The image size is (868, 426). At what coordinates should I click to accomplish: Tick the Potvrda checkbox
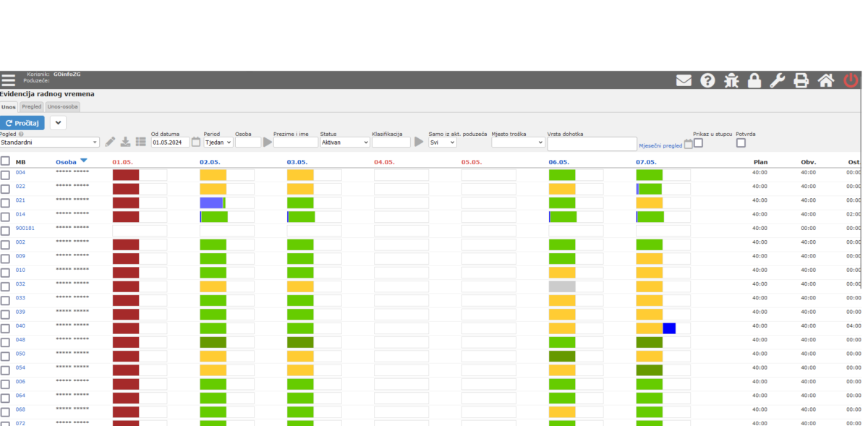pyautogui.click(x=741, y=142)
